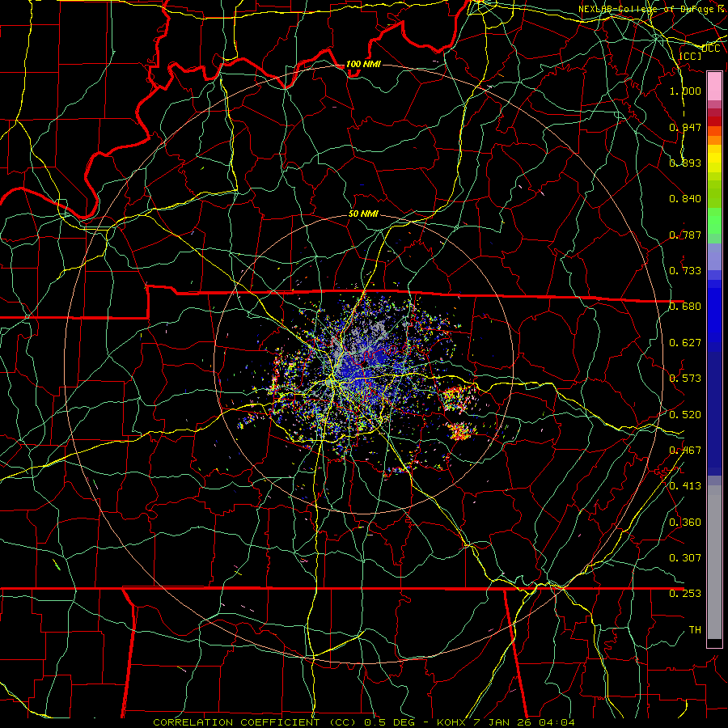Viewport: 728px width, 728px height.
Task: Click the pink segment of the color scale
Action: (x=714, y=86)
